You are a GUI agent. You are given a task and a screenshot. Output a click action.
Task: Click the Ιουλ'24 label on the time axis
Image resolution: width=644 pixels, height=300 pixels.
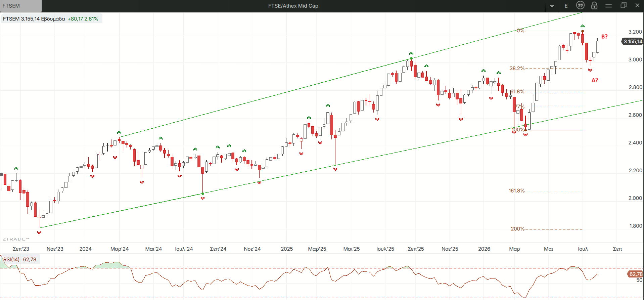(184, 249)
